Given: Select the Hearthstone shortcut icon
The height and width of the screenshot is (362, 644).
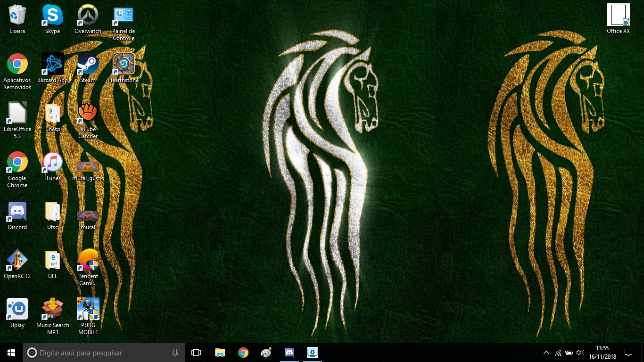Looking at the screenshot, I should tap(124, 65).
